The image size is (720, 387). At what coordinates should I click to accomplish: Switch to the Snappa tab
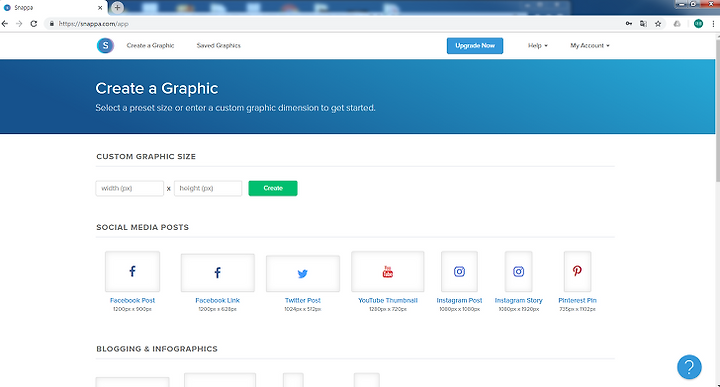coord(54,8)
